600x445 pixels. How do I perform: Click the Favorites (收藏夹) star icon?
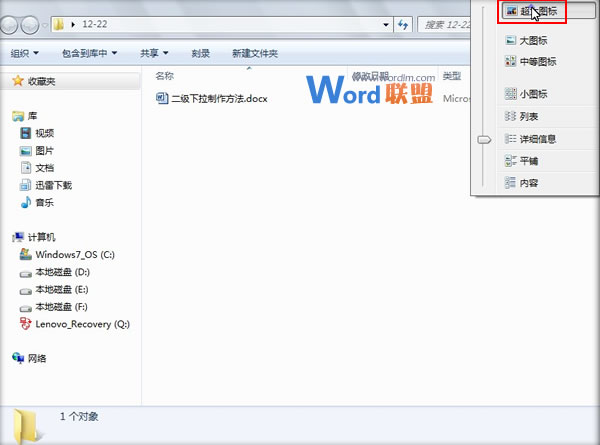click(x=18, y=81)
